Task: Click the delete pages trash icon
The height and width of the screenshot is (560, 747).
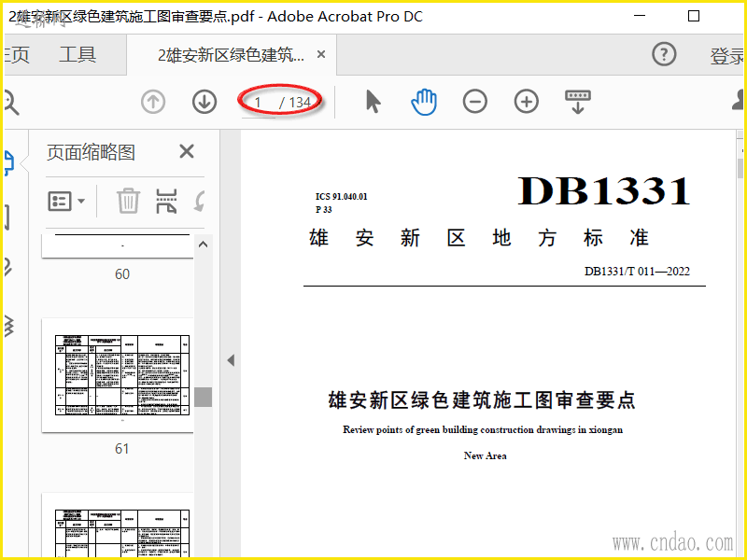Action: (x=129, y=201)
